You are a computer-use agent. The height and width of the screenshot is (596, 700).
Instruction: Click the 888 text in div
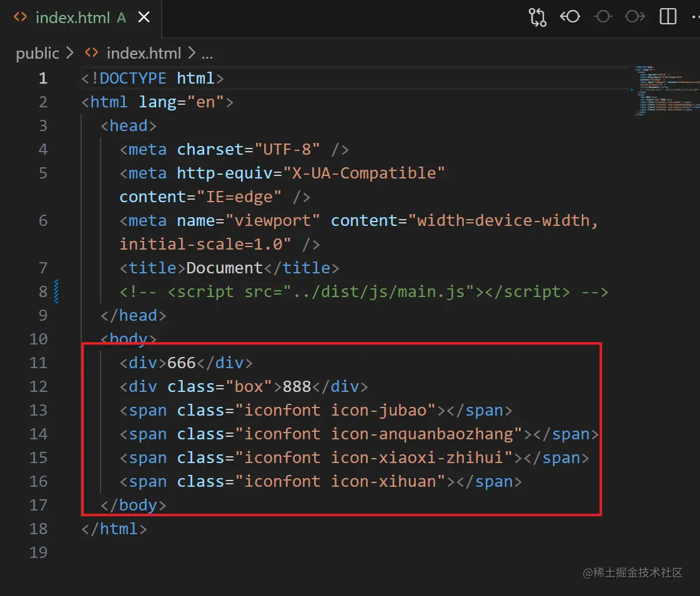click(x=297, y=386)
